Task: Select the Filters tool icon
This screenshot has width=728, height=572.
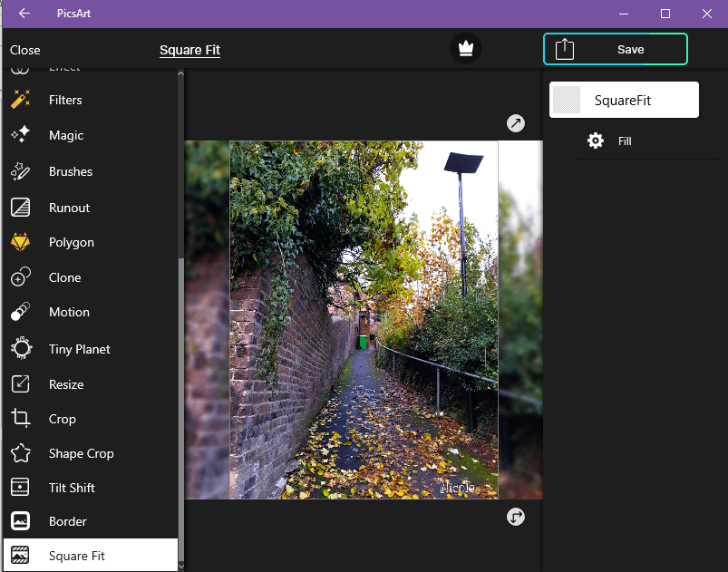Action: point(21,100)
